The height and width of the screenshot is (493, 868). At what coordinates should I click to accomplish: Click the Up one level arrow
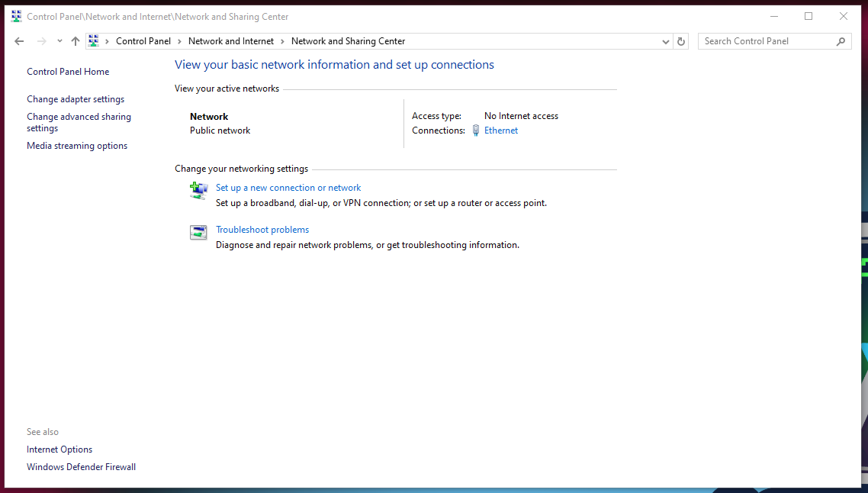click(75, 41)
